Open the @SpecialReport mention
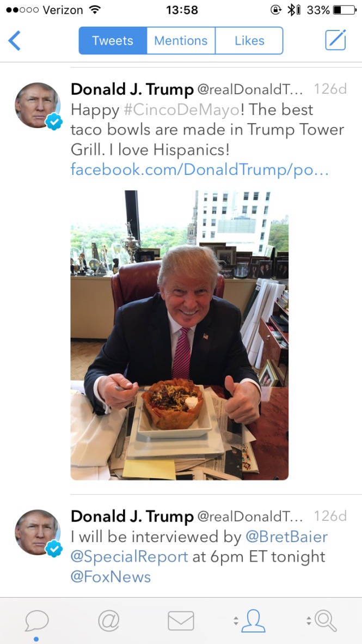Viewport: 362px width, 644px height. (130, 557)
